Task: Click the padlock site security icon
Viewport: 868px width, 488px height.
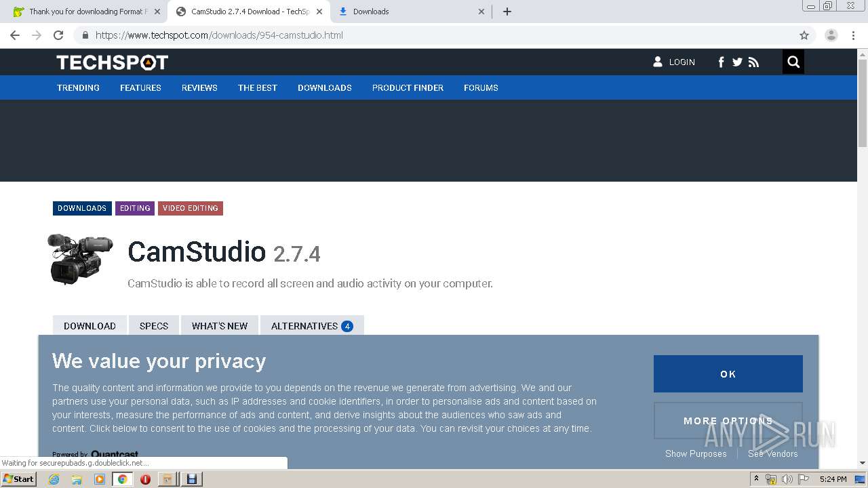Action: [85, 35]
